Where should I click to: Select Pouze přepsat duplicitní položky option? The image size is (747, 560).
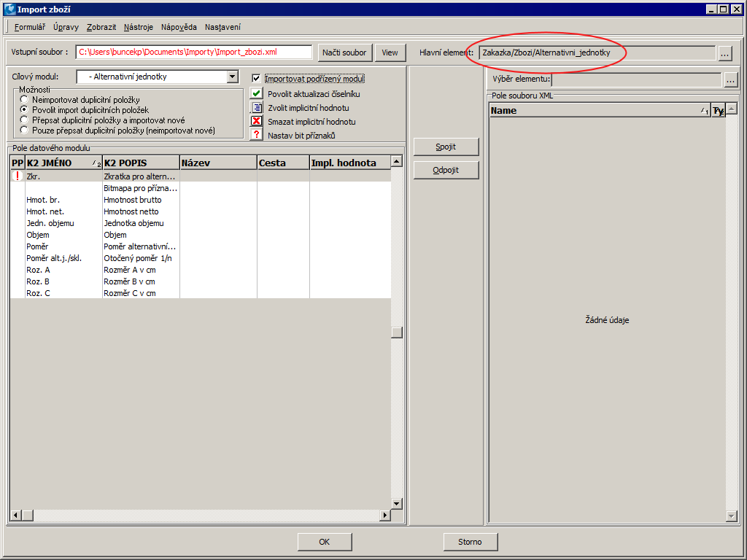point(24,130)
